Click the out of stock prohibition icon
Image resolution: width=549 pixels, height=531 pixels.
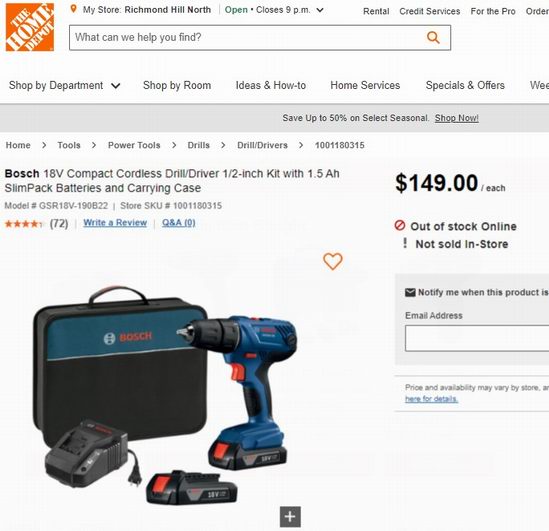click(400, 225)
